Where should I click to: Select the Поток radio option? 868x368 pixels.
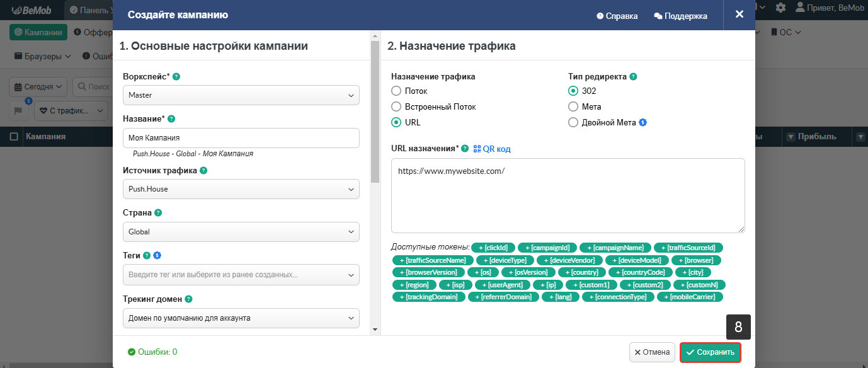396,91
